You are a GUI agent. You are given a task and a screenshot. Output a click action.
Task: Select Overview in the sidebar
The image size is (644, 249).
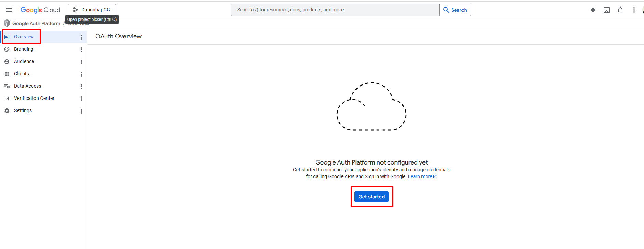click(24, 37)
